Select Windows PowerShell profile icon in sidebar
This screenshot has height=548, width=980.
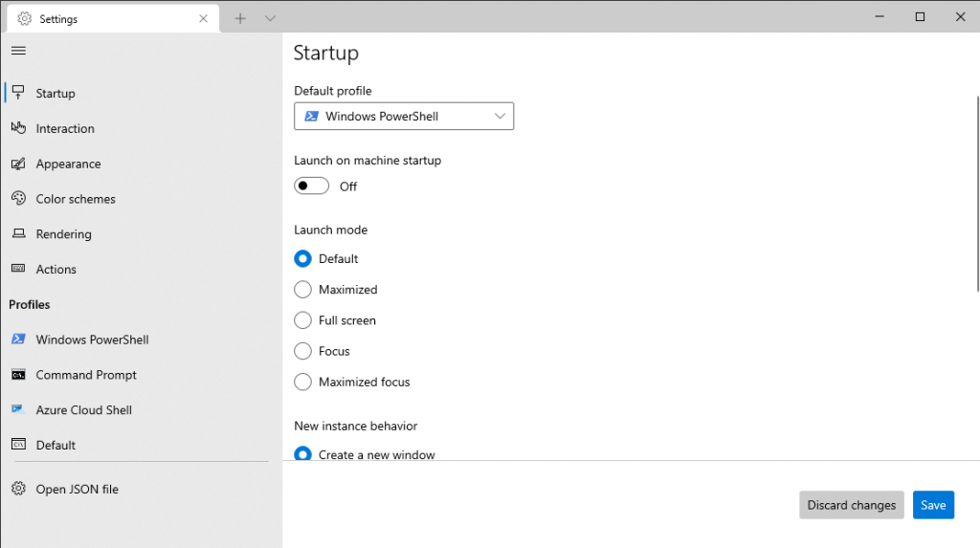point(18,340)
